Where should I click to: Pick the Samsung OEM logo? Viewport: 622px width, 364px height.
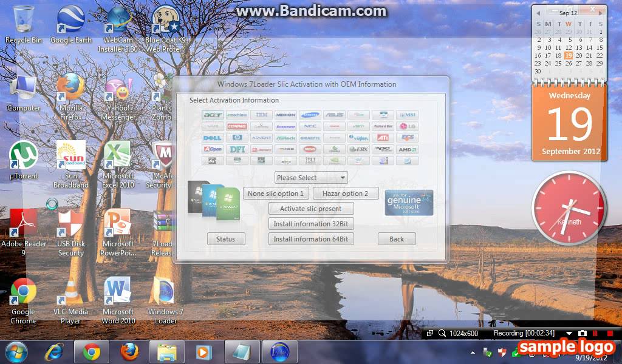tap(310, 115)
